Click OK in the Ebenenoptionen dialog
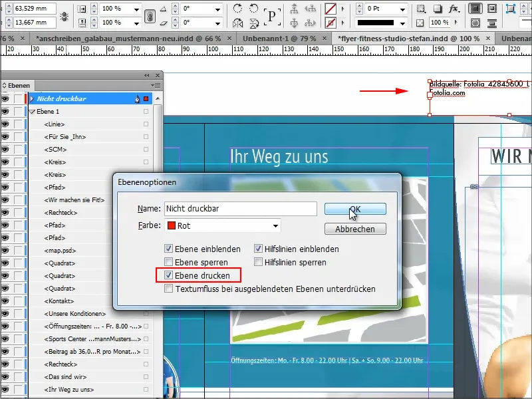Viewport: 532px width, 399px height. click(x=355, y=209)
